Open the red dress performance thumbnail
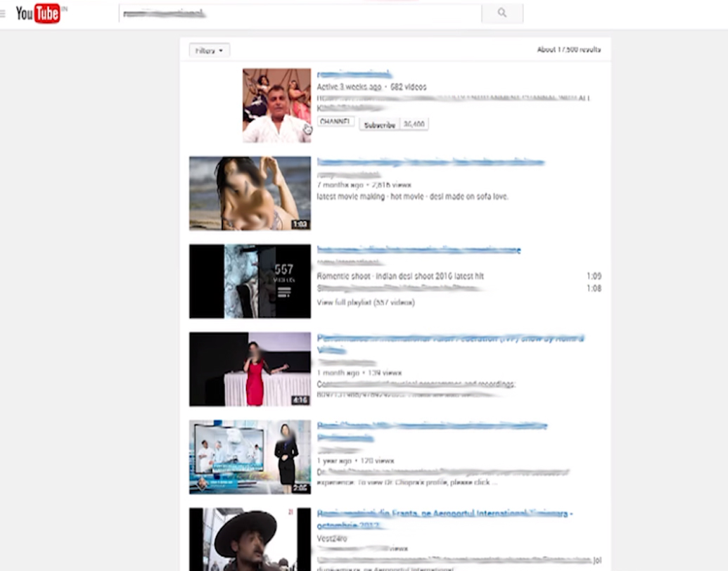Screen dimensions: 728x571 tap(250, 369)
